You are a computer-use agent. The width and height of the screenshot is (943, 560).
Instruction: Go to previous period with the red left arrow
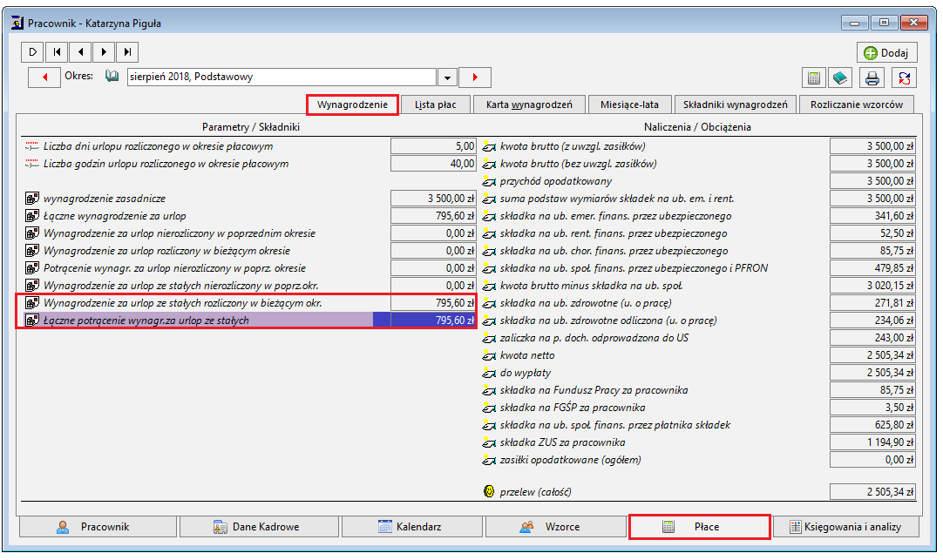44,77
